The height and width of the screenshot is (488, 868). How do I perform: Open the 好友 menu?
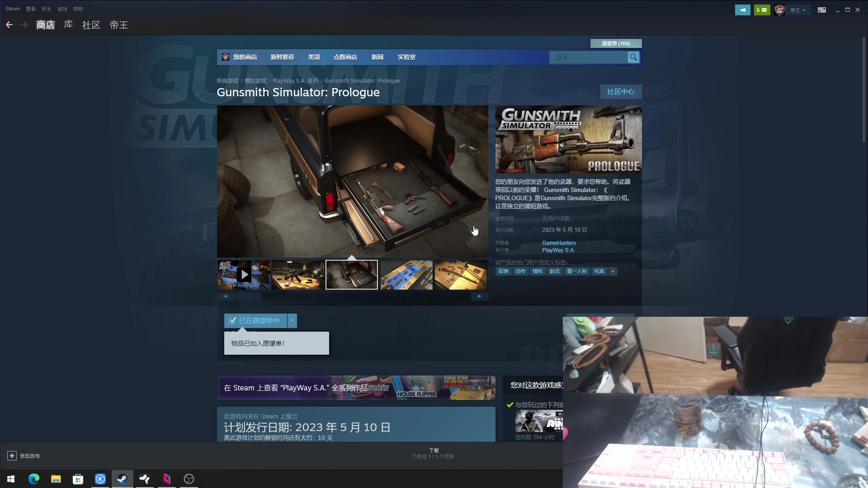(x=47, y=9)
